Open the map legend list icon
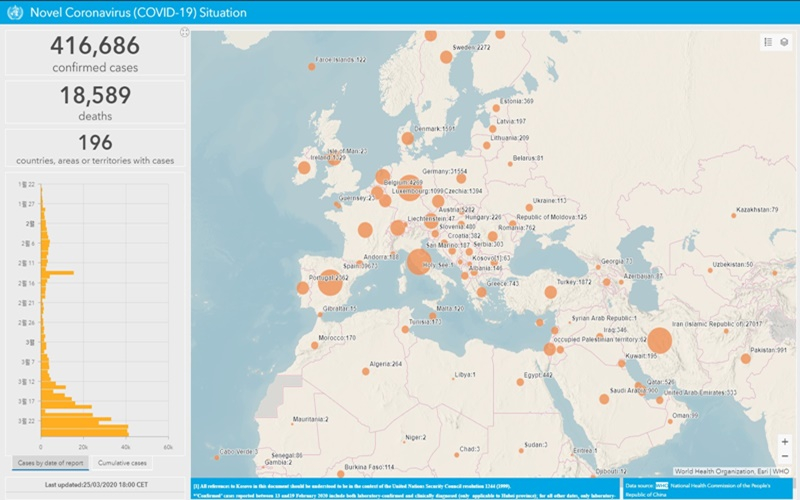The height and width of the screenshot is (500, 800). 768,42
